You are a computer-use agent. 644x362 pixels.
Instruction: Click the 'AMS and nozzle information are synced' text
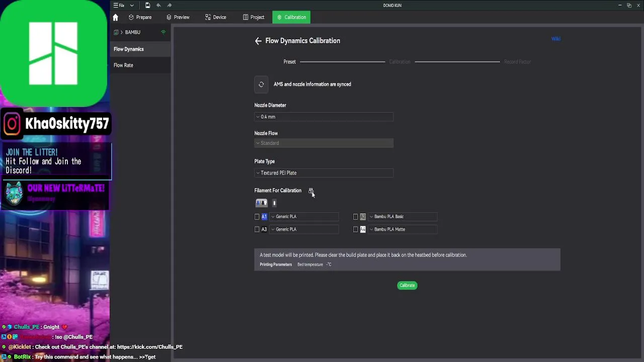(312, 84)
